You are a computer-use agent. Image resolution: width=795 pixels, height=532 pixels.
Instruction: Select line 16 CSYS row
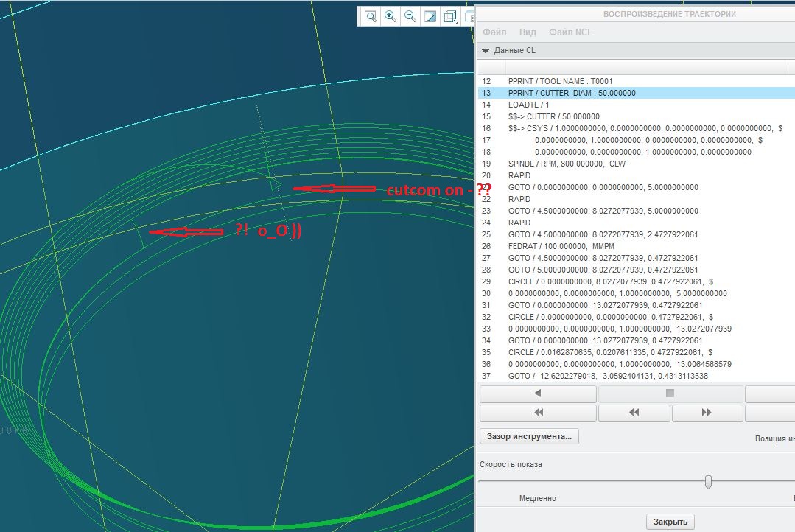[x=637, y=128]
